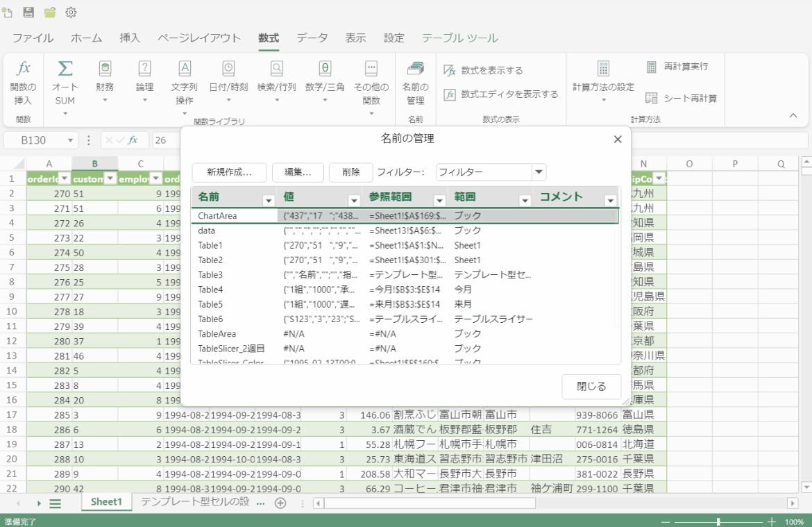The image size is (812, 527).
Task: Click 数式を表示する in ribbon
Action: tap(484, 70)
